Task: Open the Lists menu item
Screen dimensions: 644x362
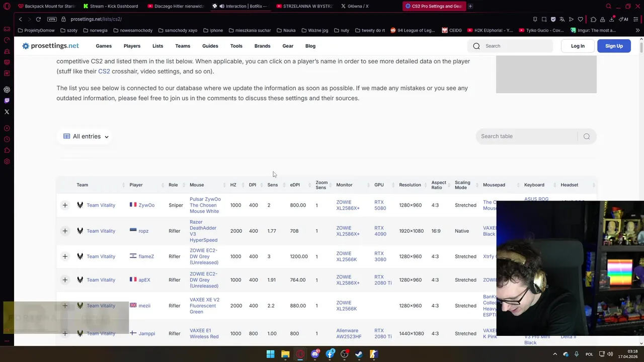Action: click(158, 46)
